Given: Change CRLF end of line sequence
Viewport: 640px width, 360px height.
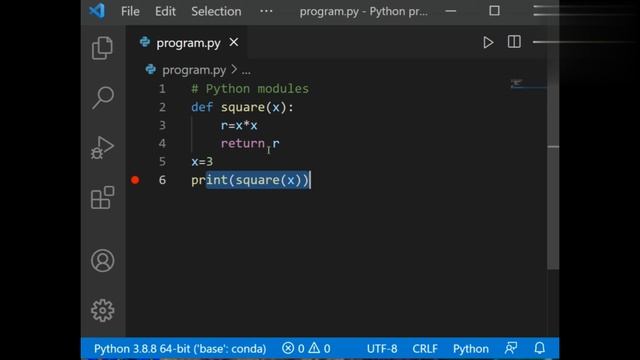Looking at the screenshot, I should pyautogui.click(x=425, y=349).
